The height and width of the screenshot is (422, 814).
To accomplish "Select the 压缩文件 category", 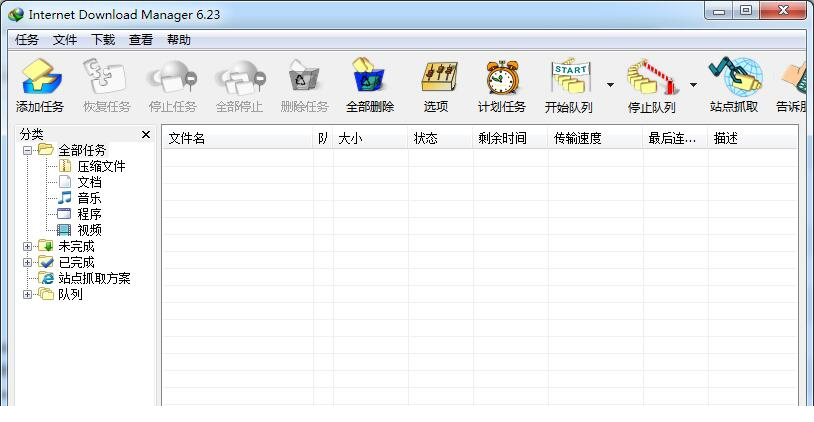I will 101,167.
